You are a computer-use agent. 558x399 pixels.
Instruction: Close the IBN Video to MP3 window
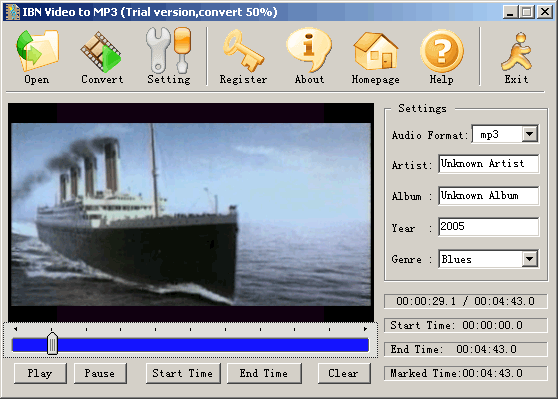[x=545, y=12]
